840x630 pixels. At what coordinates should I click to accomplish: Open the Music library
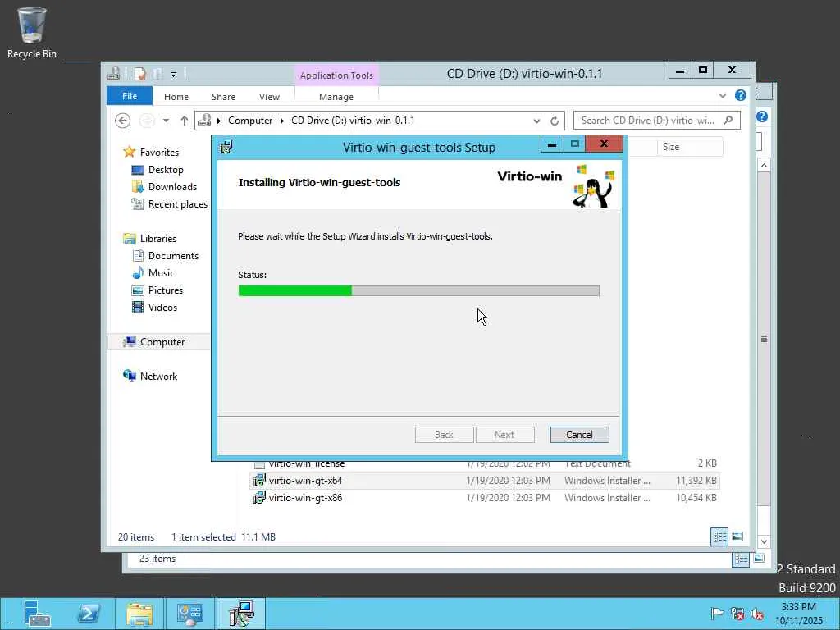pos(162,272)
